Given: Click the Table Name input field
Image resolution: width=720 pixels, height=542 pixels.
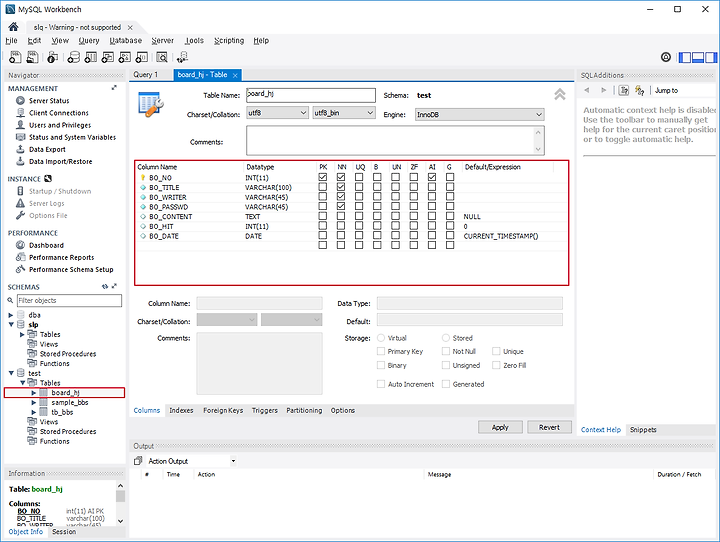Looking at the screenshot, I should (311, 95).
